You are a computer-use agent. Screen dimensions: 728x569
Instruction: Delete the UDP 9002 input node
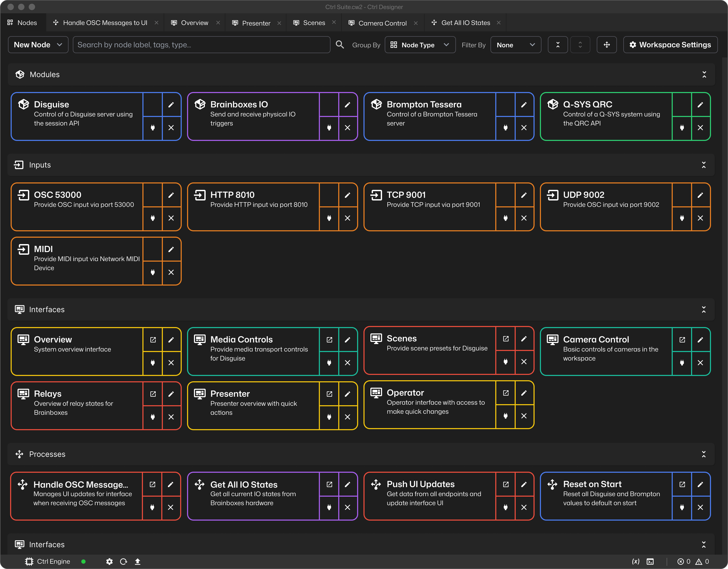tap(700, 218)
